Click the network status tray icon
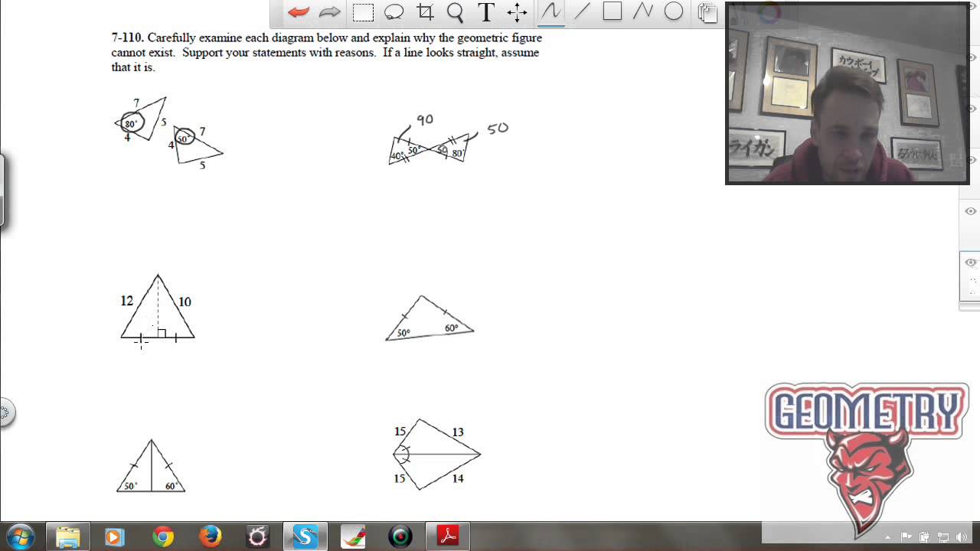The width and height of the screenshot is (980, 551). (943, 537)
